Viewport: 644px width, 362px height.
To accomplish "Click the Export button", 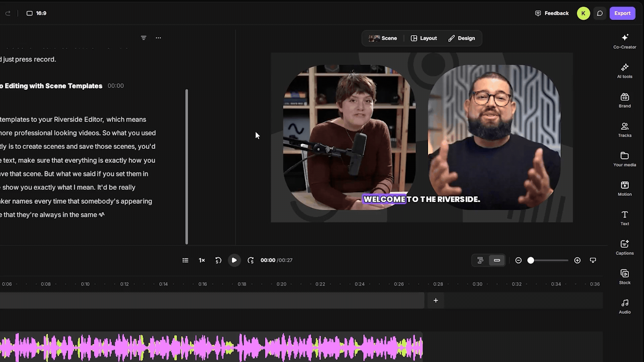I will pos(622,13).
